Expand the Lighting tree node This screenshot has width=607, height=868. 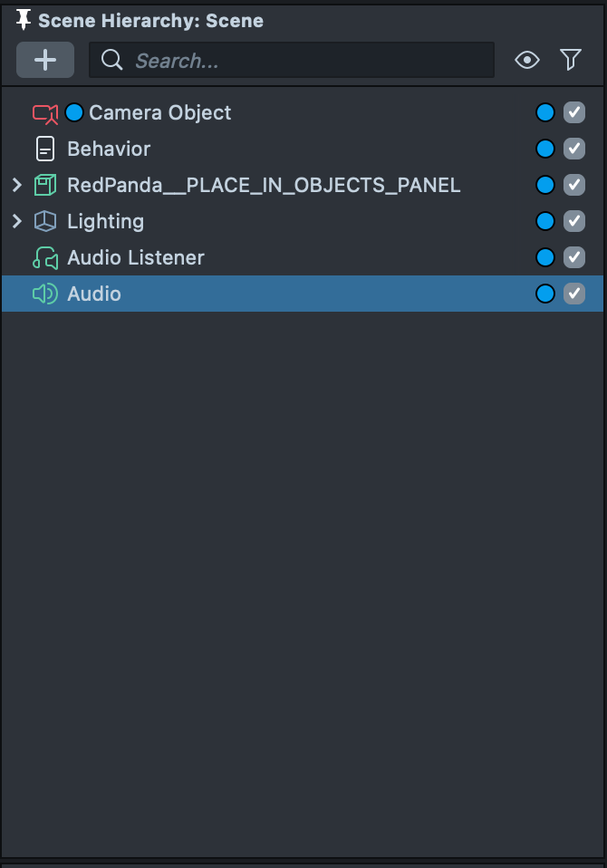[16, 221]
